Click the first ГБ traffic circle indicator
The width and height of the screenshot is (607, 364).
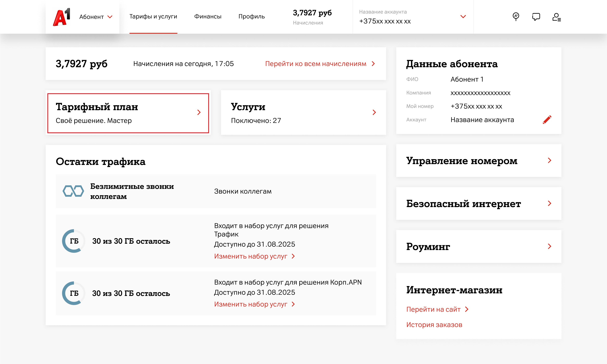[74, 241]
